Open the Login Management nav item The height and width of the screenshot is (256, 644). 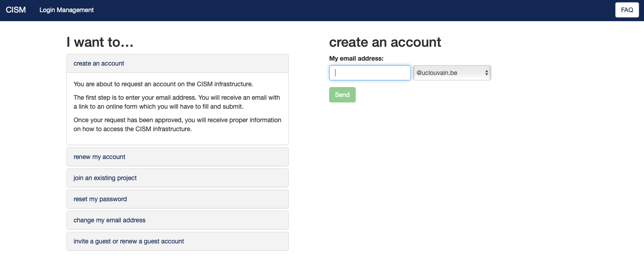coord(66,10)
